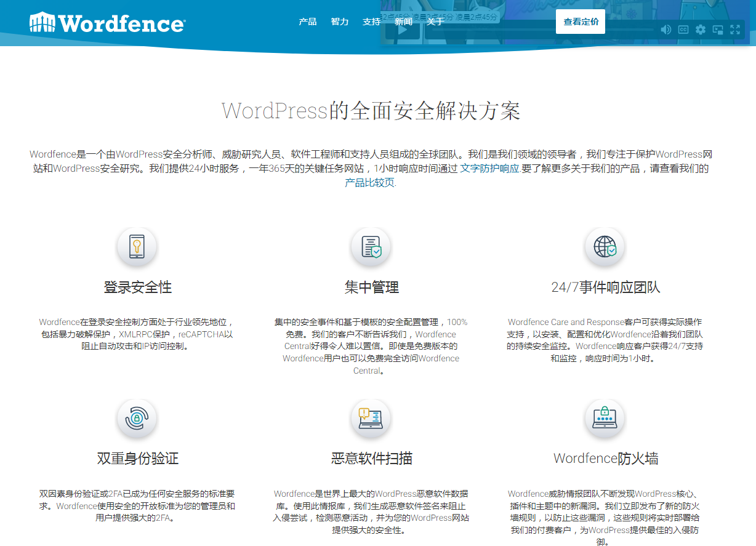
Task: Open the 产品 menu
Action: click(308, 22)
